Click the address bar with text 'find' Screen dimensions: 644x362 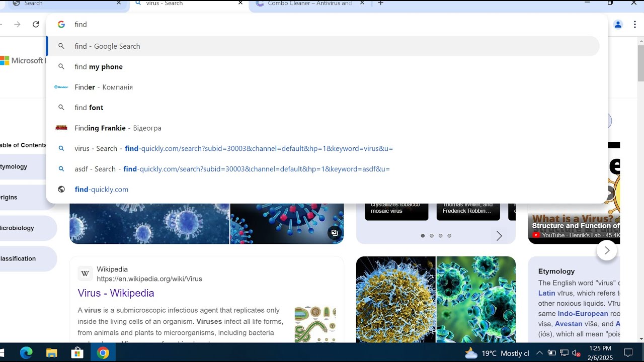coord(327,24)
